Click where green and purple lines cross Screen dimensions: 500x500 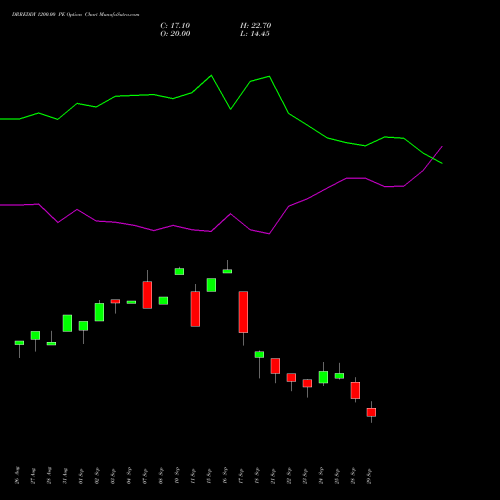pos(434,158)
